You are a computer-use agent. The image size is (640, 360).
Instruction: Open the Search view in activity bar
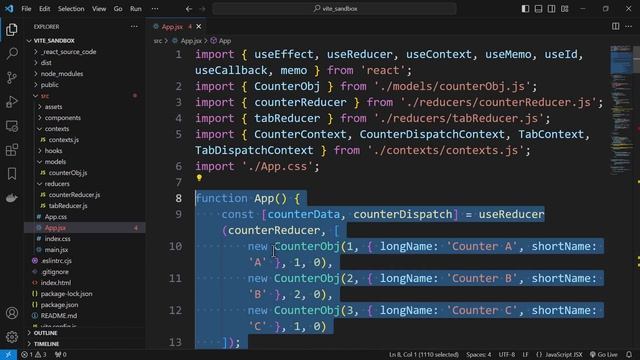click(x=12, y=53)
